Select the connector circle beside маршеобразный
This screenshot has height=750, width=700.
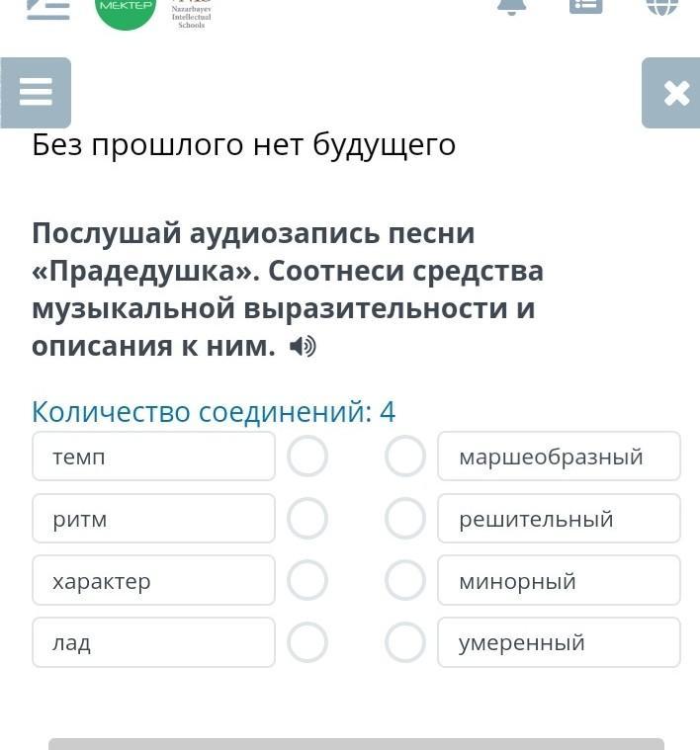click(405, 457)
